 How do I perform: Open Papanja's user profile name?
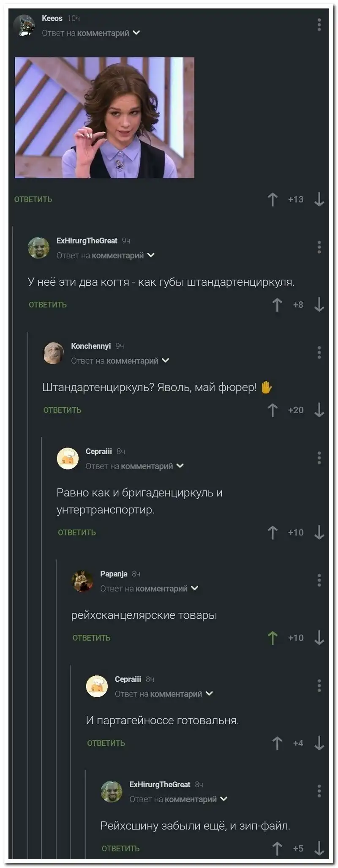[114, 573]
